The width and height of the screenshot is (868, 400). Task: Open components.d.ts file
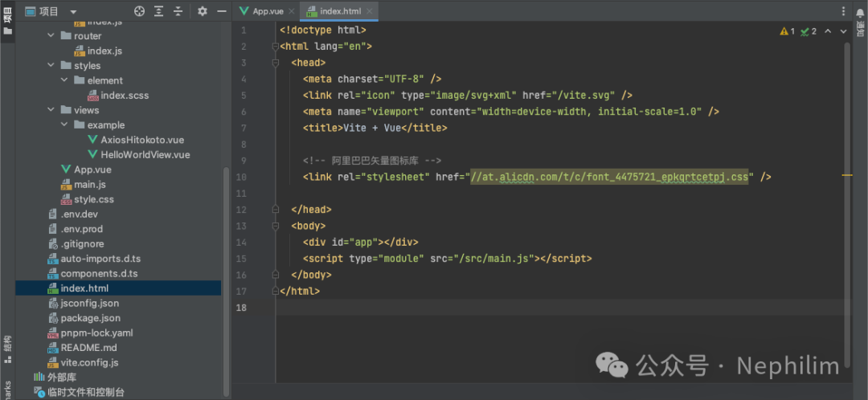(x=92, y=274)
